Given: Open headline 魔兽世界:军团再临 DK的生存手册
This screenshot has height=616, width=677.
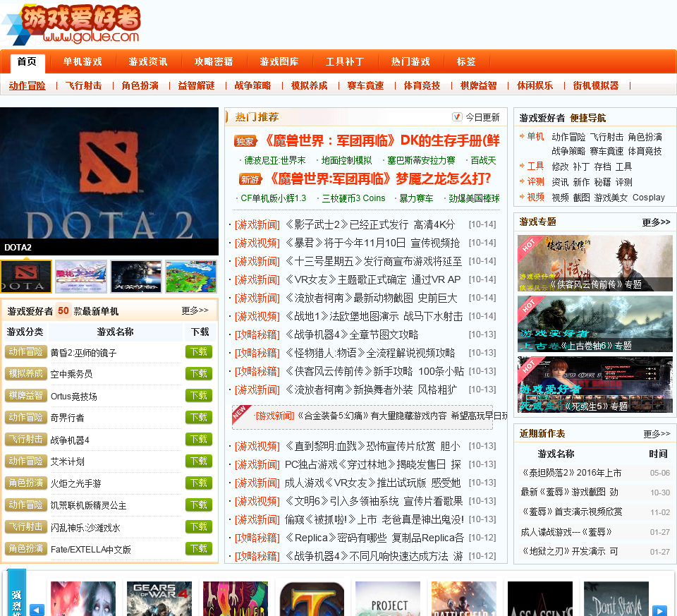Looking at the screenshot, I should pyautogui.click(x=382, y=141).
